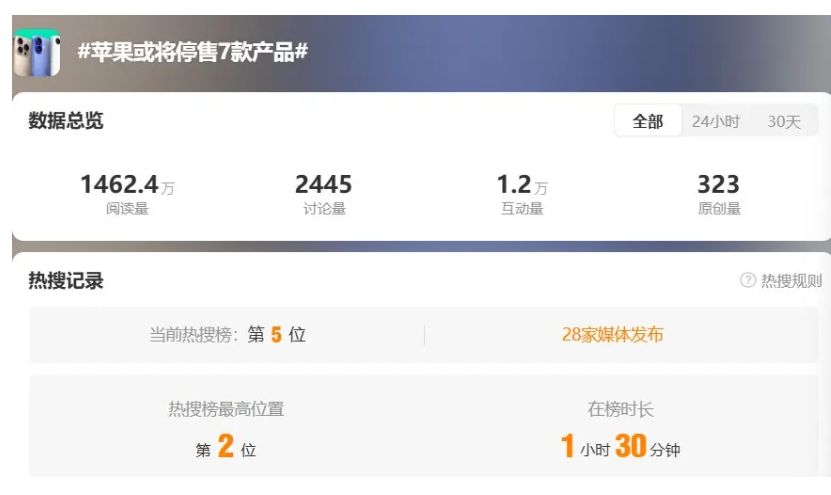Select the 全部 time range tab
This screenshot has height=495, width=831.
(648, 121)
